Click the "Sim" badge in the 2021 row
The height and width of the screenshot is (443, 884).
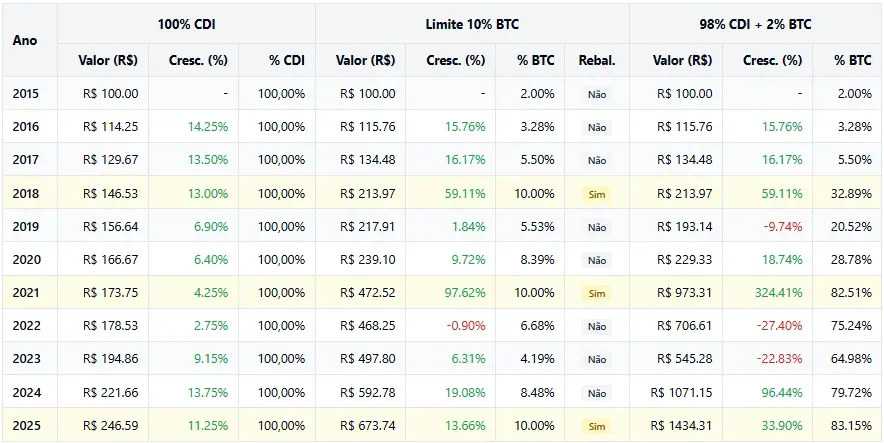596,294
